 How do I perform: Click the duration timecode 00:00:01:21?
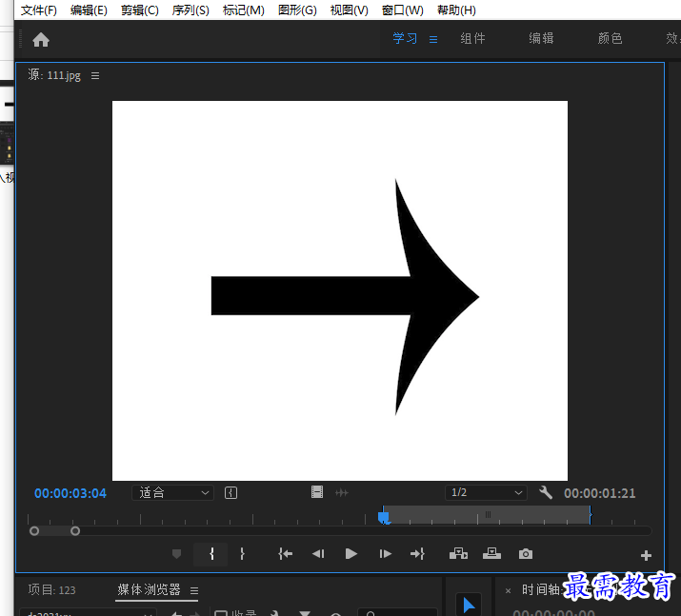tap(599, 493)
